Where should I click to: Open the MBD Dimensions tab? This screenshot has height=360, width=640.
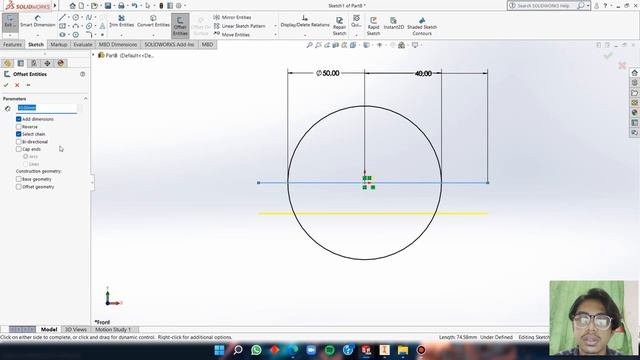(118, 44)
